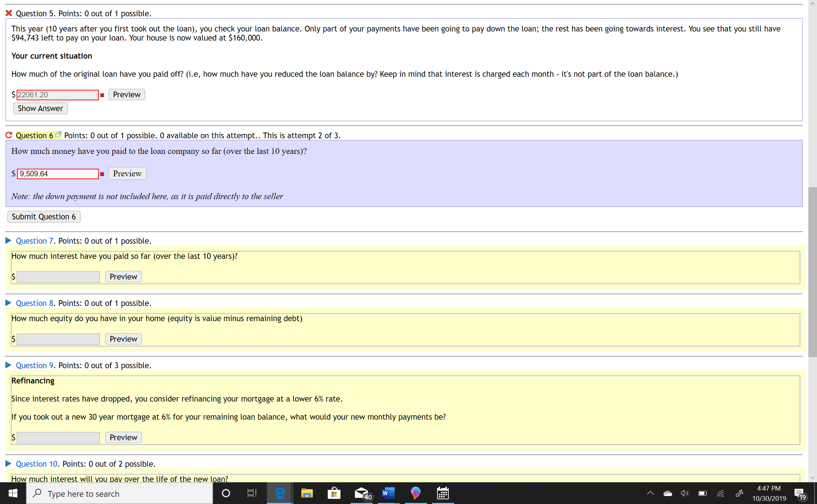Click Show Answer for Question 5

click(40, 108)
